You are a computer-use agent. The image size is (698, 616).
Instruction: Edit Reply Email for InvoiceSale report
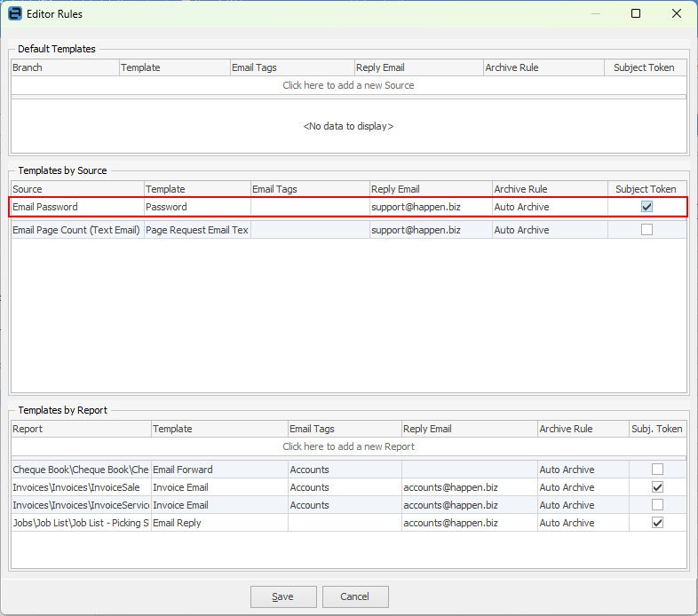pyautogui.click(x=468, y=487)
